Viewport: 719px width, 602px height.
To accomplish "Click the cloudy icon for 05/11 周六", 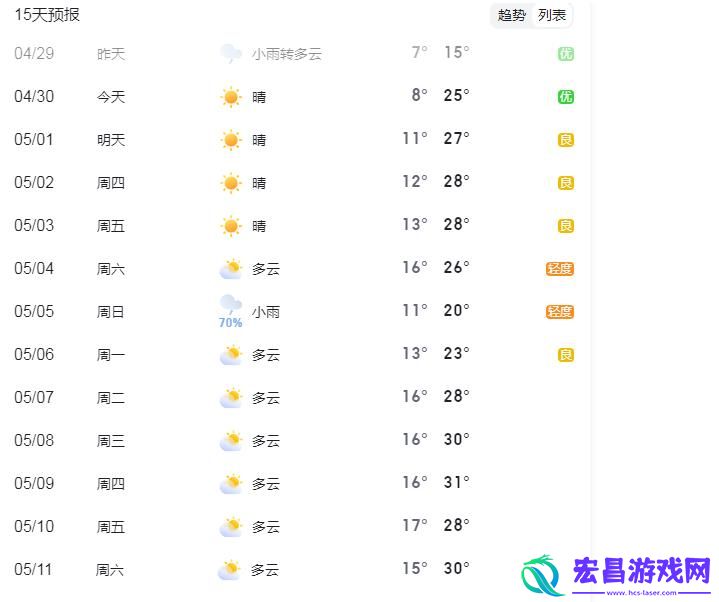I will 229,569.
